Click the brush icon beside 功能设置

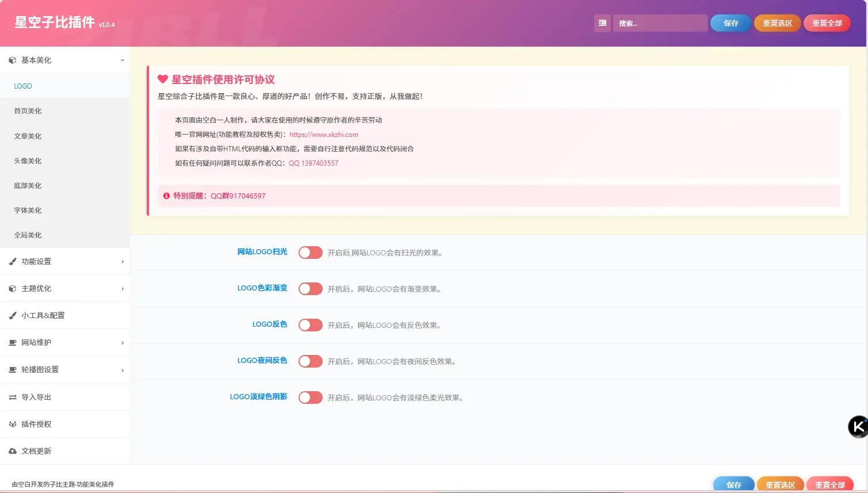click(x=12, y=262)
